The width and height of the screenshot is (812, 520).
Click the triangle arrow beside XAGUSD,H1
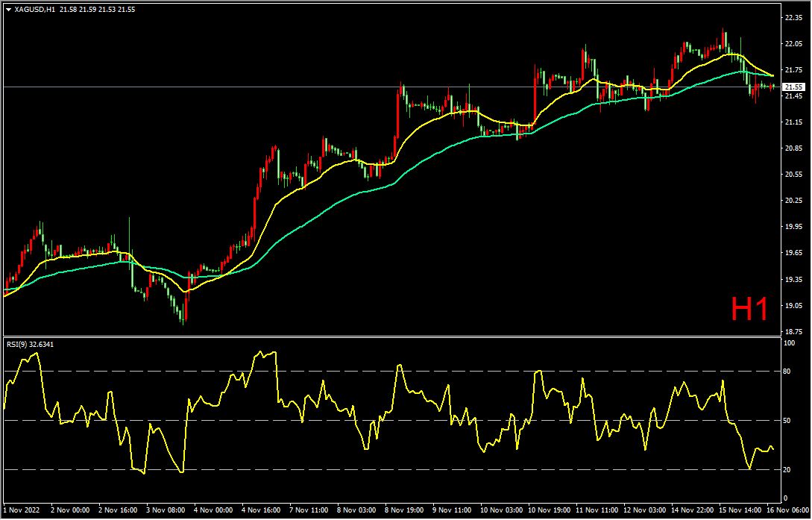click(x=9, y=9)
